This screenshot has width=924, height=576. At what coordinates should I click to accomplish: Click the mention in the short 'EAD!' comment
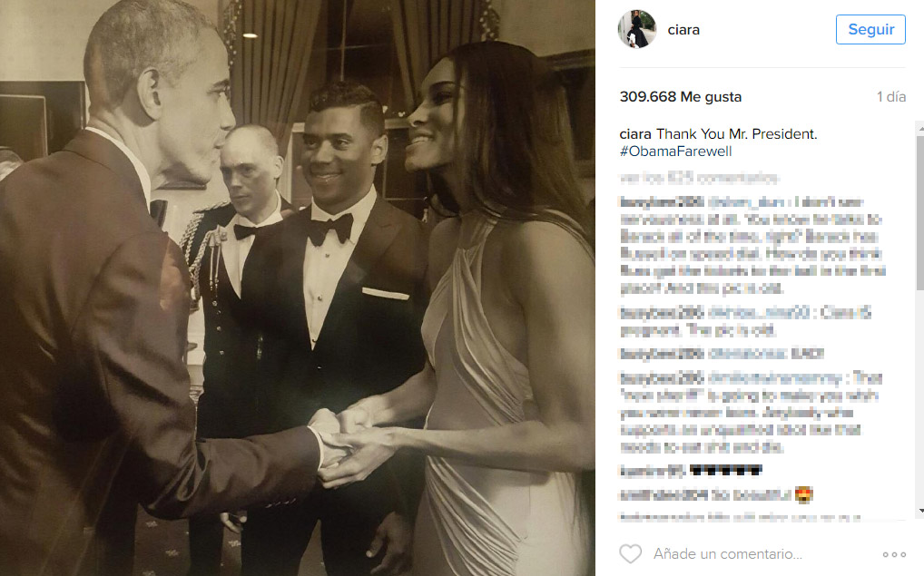tap(747, 354)
